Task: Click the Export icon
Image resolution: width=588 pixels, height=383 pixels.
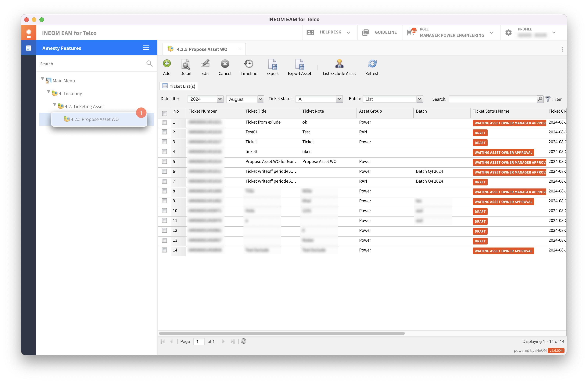Action: point(273,64)
